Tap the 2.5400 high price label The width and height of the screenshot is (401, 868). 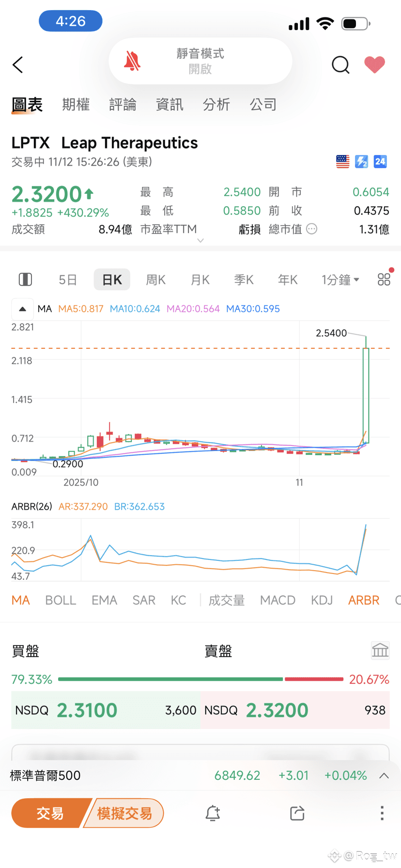coord(331,333)
